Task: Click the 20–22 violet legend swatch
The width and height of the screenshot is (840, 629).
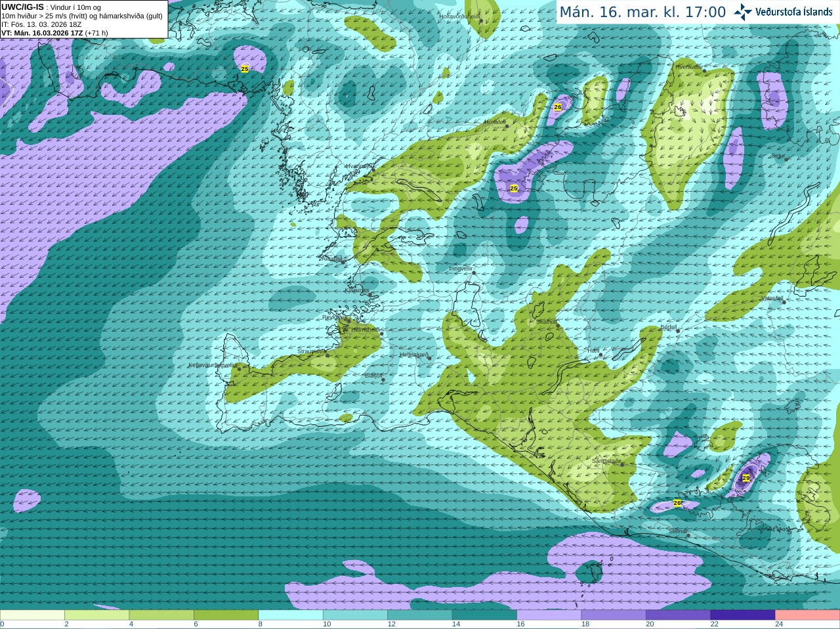Action: [679, 615]
